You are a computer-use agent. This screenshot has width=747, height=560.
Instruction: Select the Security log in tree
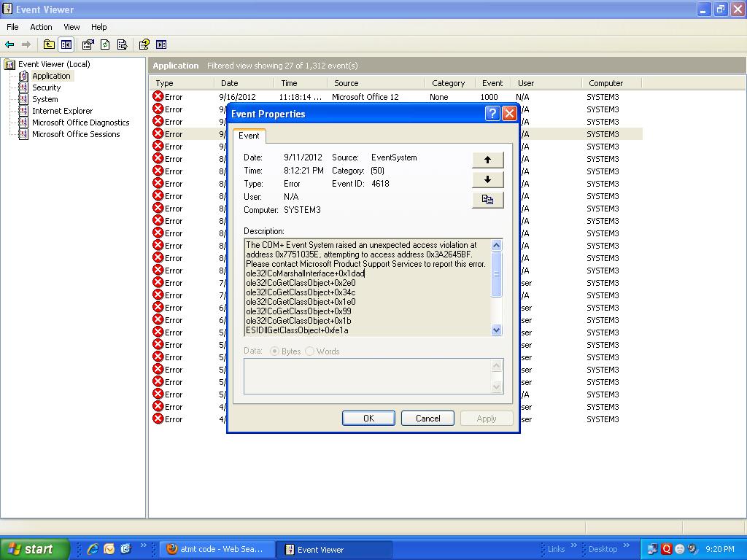click(x=46, y=87)
